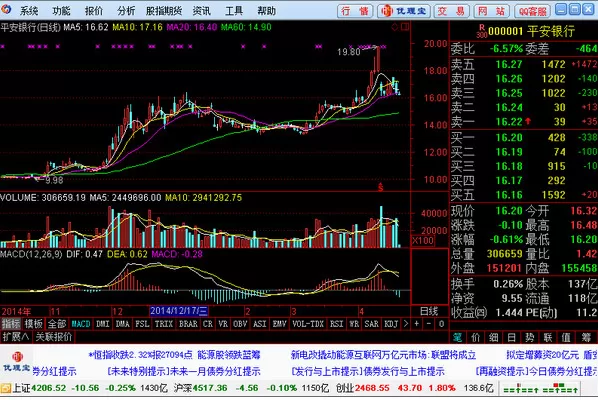598x400 pixels.
Task: Click the 网站 button
Action: [492, 11]
